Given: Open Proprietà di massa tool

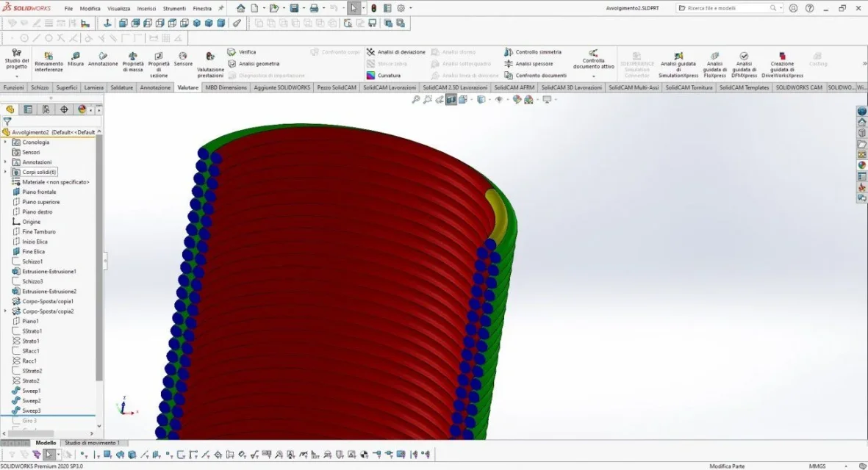Looking at the screenshot, I should point(133,62).
